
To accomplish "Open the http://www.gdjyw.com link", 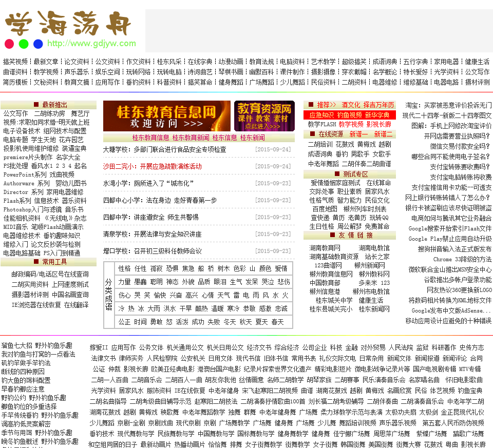I will coord(91,43).
